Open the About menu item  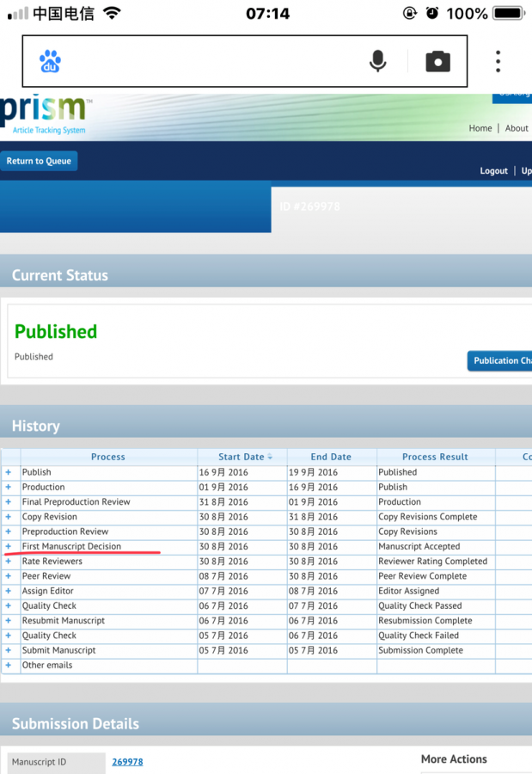point(517,128)
